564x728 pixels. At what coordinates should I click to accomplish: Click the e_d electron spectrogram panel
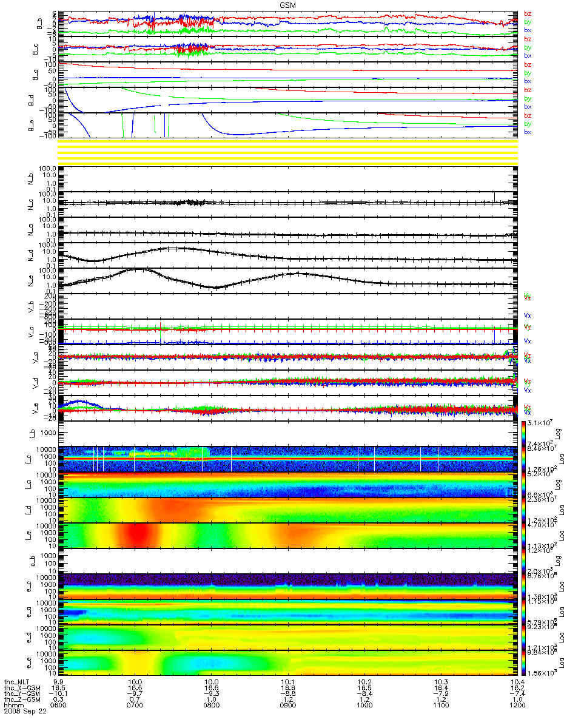[288, 637]
